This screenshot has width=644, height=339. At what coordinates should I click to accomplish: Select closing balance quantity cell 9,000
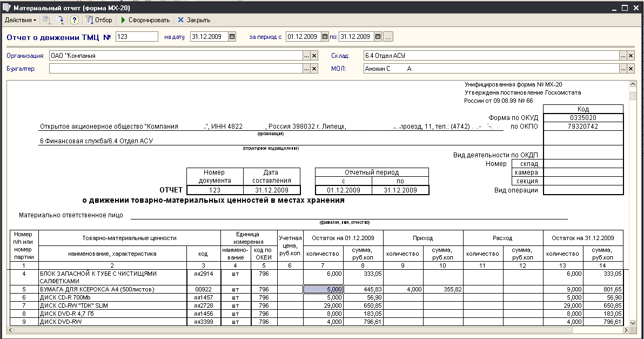563,289
